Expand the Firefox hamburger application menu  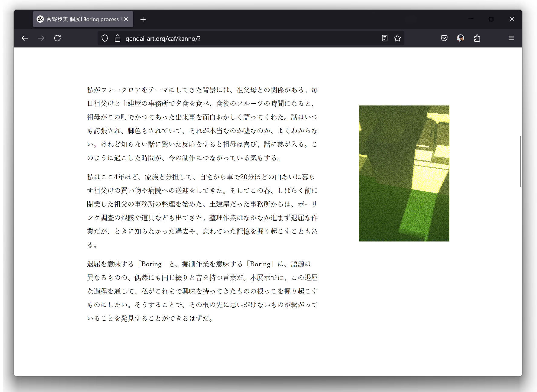pos(511,38)
